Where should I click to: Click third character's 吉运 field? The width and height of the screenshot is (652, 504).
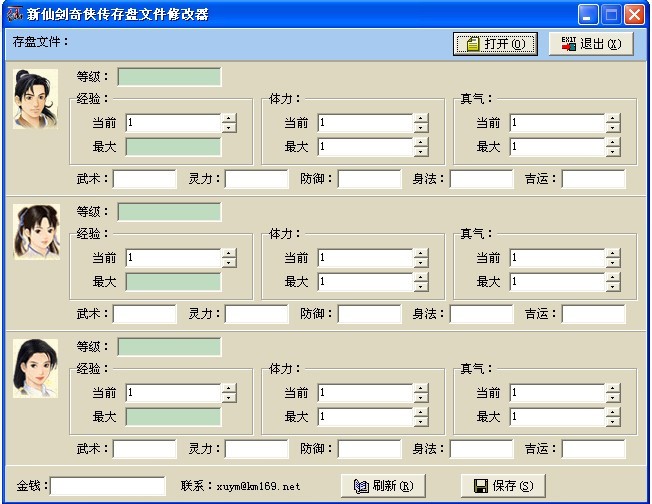[593, 449]
